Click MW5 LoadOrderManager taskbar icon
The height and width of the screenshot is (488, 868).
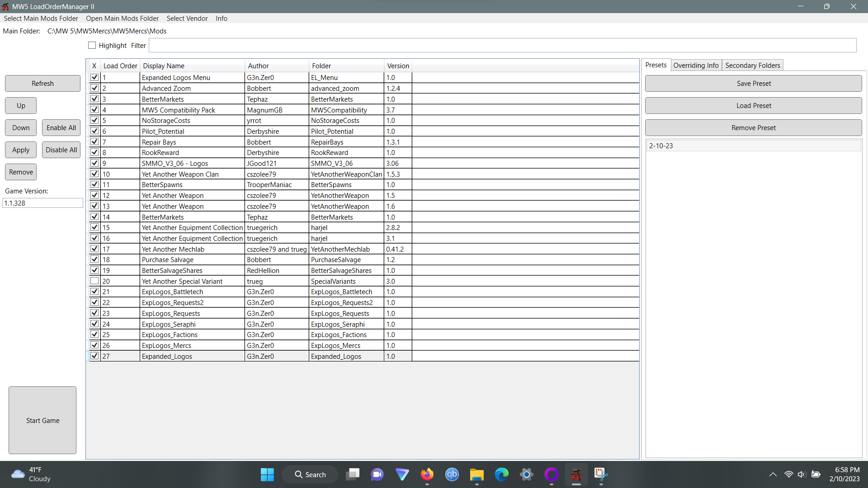click(x=576, y=474)
